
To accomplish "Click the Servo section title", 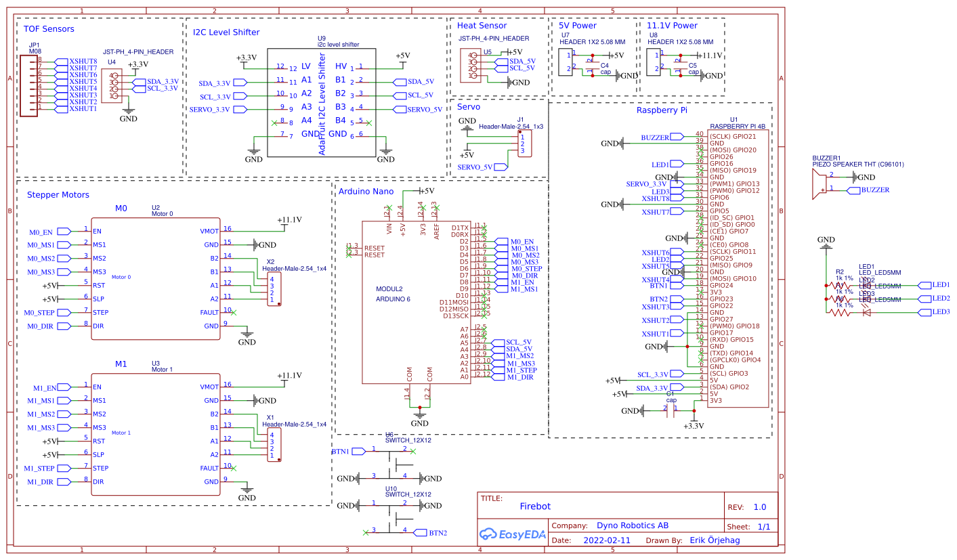I will pyautogui.click(x=469, y=107).
